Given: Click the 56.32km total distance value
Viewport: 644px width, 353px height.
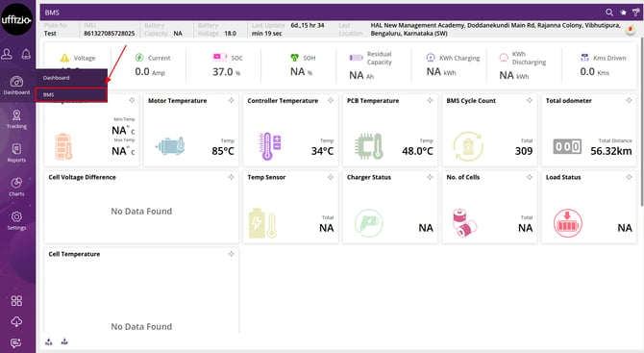Looking at the screenshot, I should pyautogui.click(x=611, y=151).
